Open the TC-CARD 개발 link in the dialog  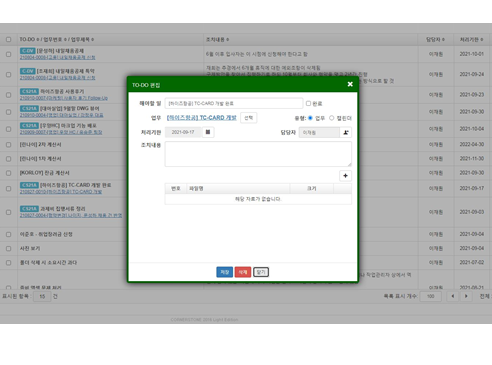click(202, 118)
